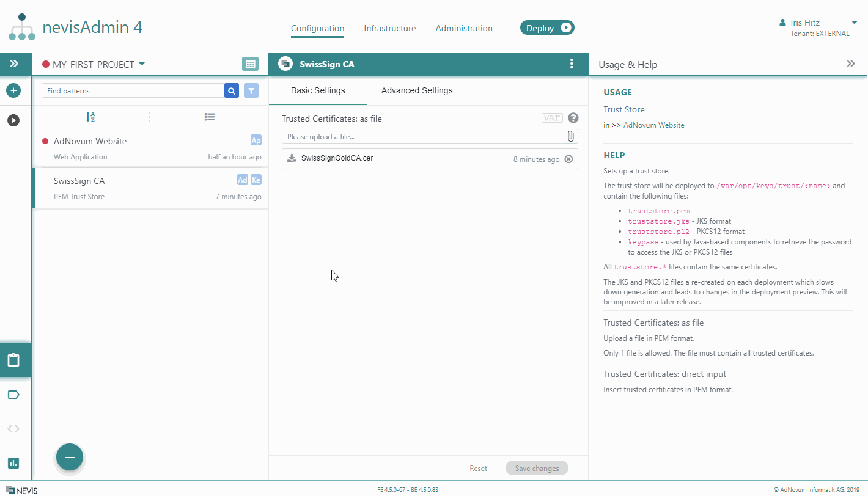Viewport: 868px width, 496px height.
Task: Click the SwissSign CA pattern type icon
Action: 285,64
